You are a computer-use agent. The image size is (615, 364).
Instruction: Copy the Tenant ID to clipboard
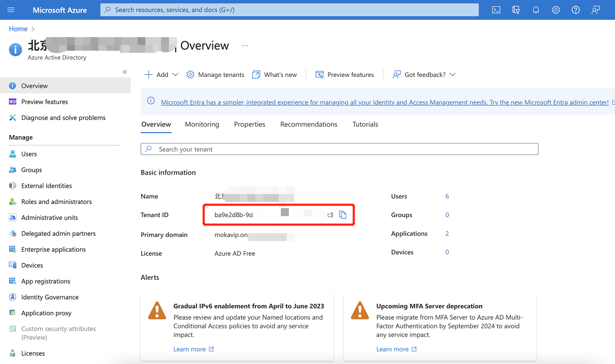click(343, 214)
